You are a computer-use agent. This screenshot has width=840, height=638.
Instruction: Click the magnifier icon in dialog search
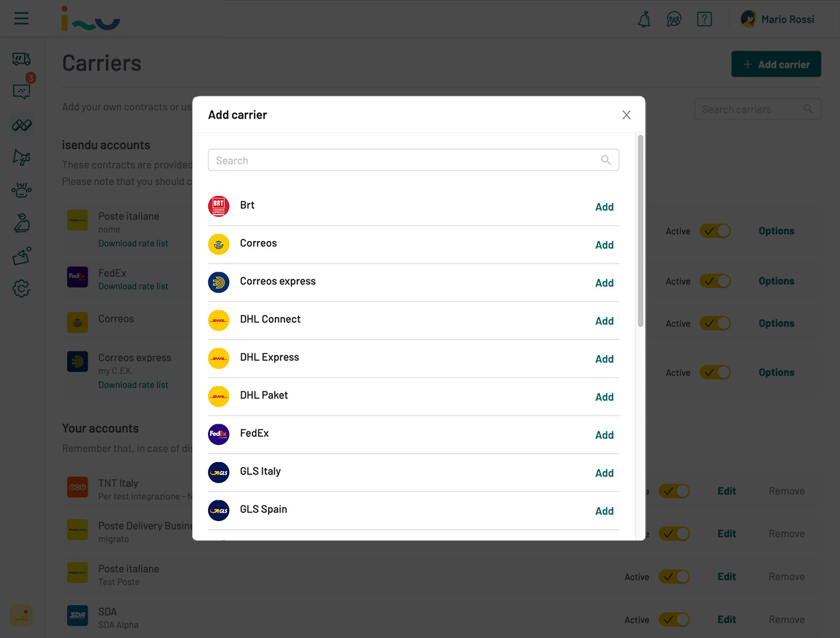[x=605, y=160]
